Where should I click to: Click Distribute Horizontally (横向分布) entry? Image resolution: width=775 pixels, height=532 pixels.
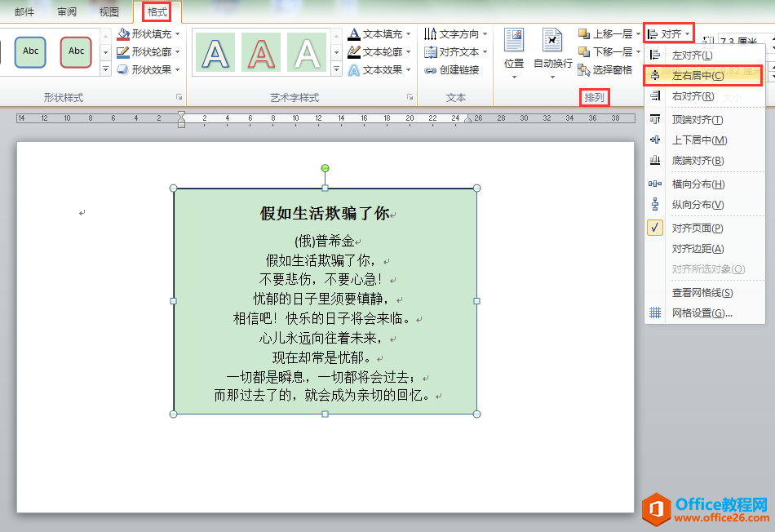click(697, 184)
